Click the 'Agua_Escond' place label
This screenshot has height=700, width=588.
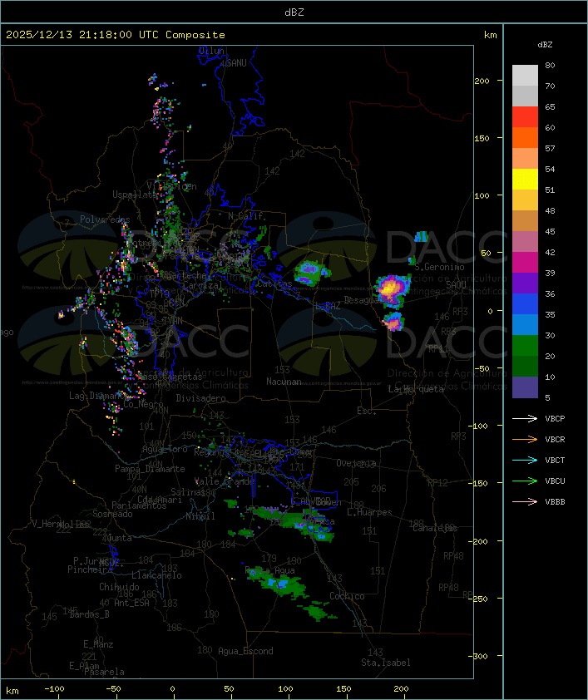(x=245, y=651)
